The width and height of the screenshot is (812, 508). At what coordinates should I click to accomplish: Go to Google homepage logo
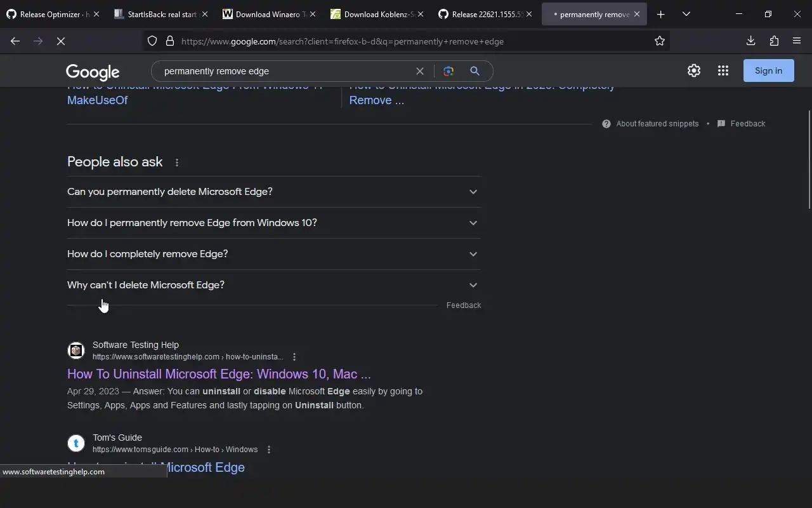(93, 72)
